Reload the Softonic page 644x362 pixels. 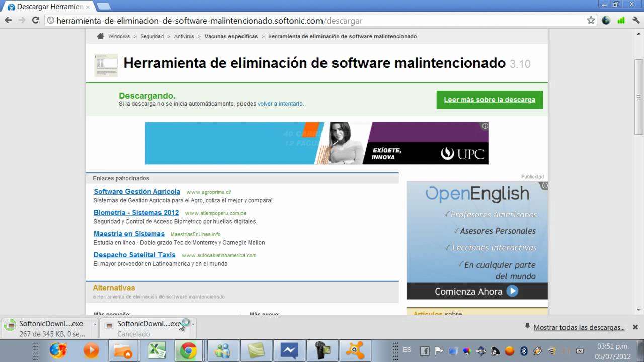pyautogui.click(x=35, y=20)
